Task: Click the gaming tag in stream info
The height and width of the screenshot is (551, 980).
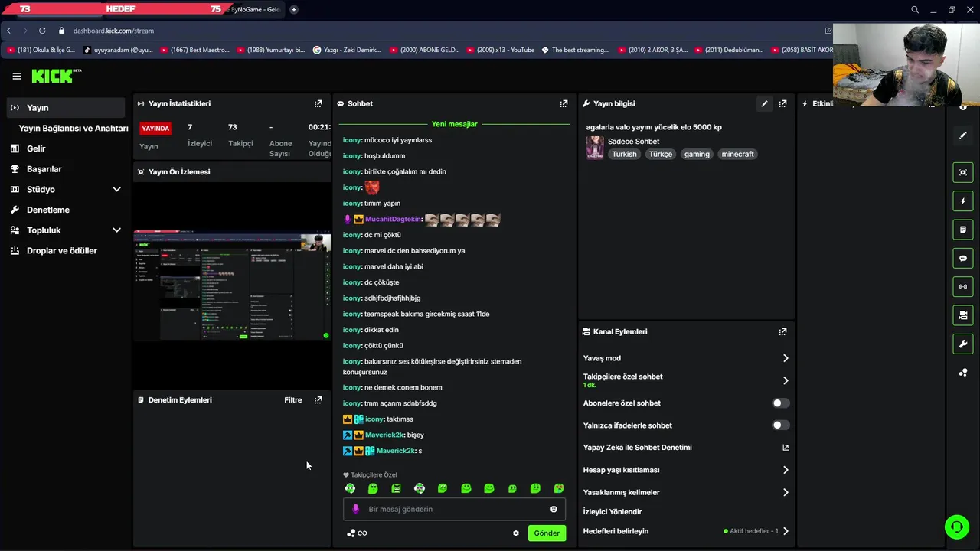Action: coord(697,154)
